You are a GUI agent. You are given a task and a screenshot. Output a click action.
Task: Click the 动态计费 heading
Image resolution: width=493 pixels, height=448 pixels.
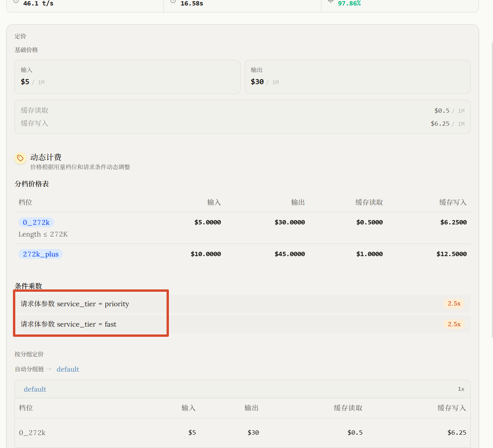[x=46, y=157]
